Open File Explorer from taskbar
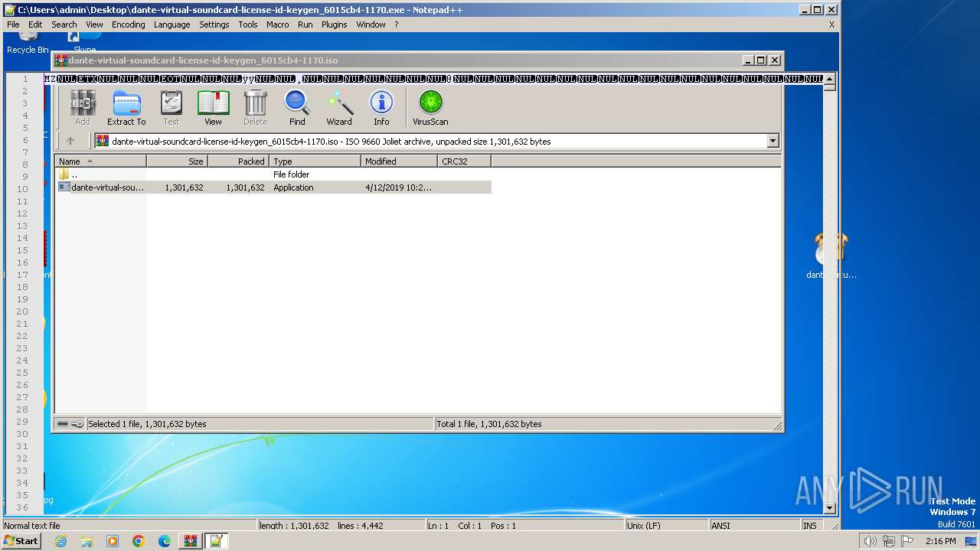 coord(87,541)
